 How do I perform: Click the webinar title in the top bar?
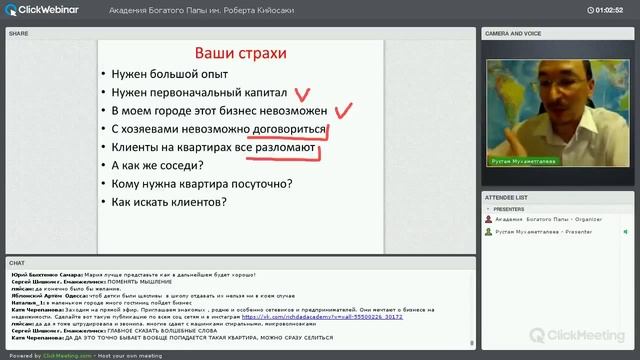click(201, 10)
